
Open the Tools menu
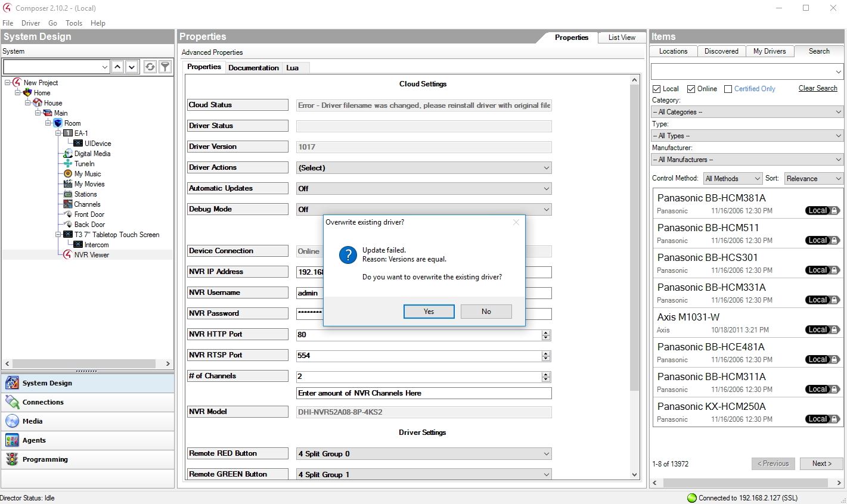click(x=74, y=23)
